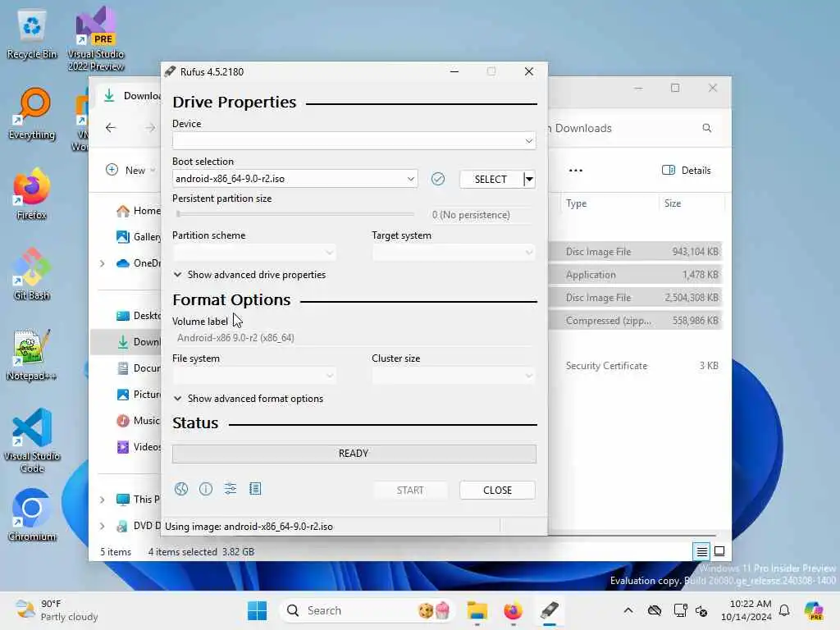The width and height of the screenshot is (840, 630).
Task: Open Everything desktop icon
Action: tap(32, 114)
